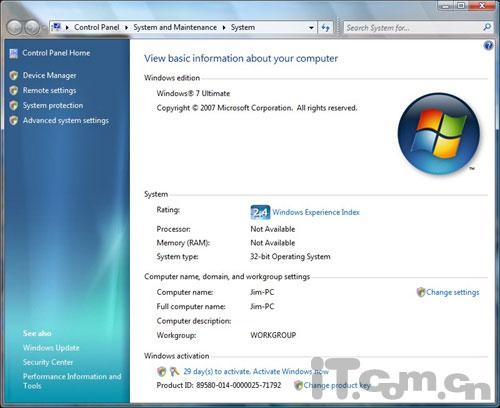This screenshot has width=500, height=408.
Task: Click the Refresh button beside address bar
Action: point(325,27)
